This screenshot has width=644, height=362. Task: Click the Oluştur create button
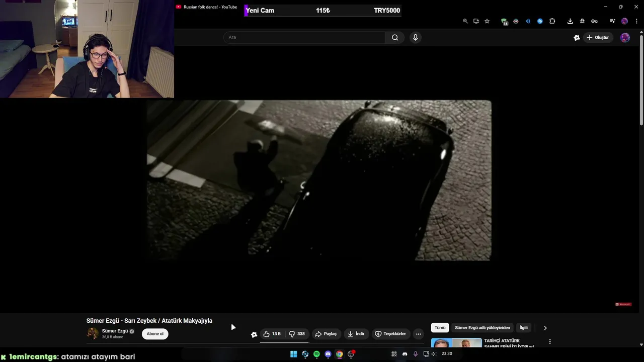tap(598, 38)
